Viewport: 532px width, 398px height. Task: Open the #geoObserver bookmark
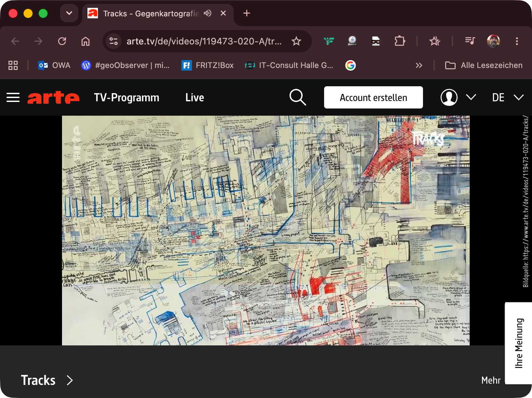coord(125,65)
